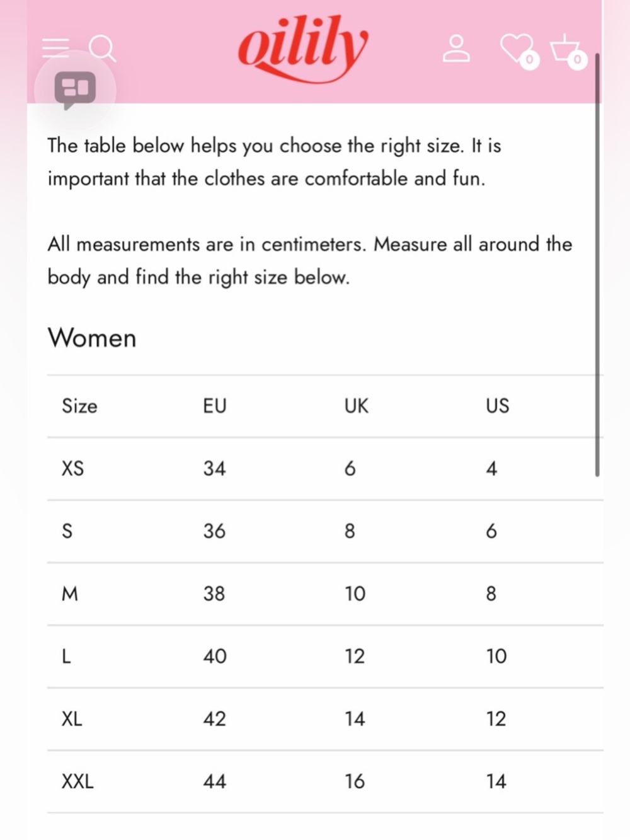Click the wishlist count badge
This screenshot has width=630, height=840.
530,60
